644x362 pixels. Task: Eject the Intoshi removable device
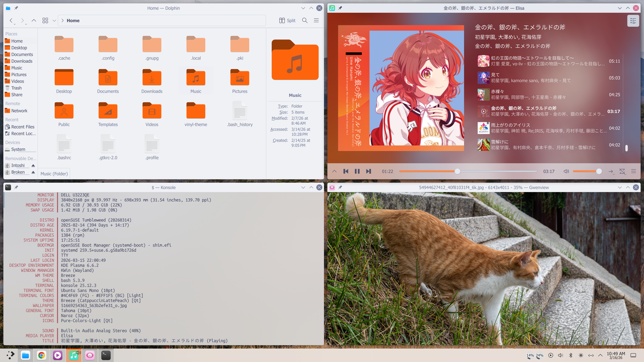click(33, 165)
